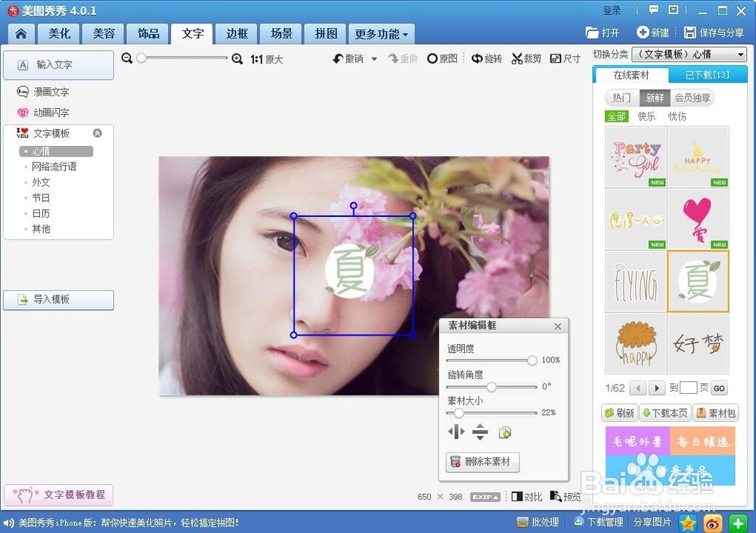Adjust the image zoom slider handle

coord(141,58)
